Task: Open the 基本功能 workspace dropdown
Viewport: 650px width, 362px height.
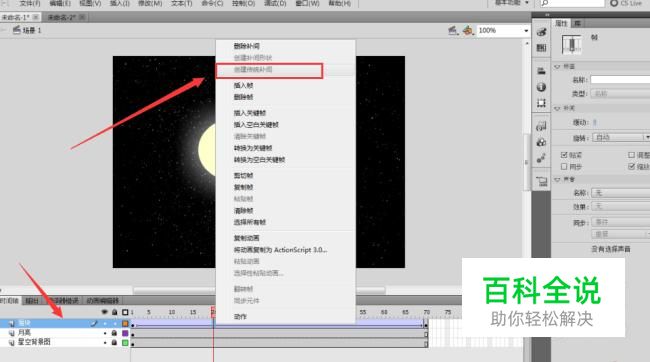Action: point(512,3)
